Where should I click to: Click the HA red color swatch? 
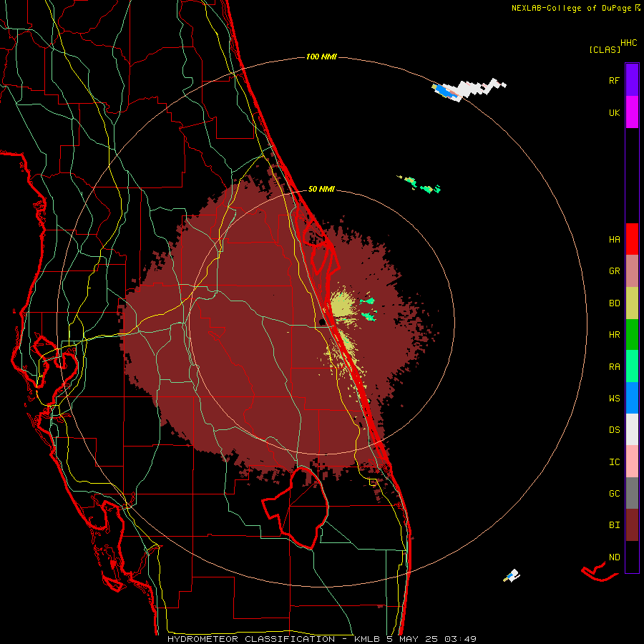point(632,239)
